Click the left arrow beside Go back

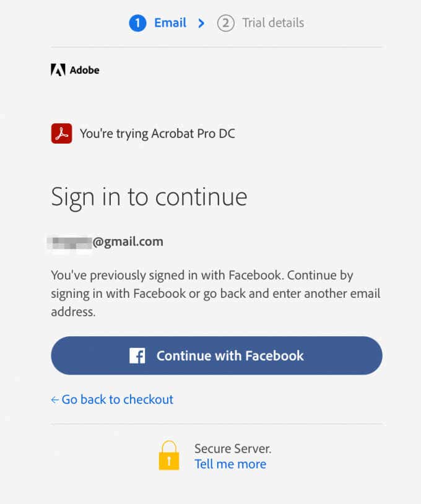[x=55, y=400]
